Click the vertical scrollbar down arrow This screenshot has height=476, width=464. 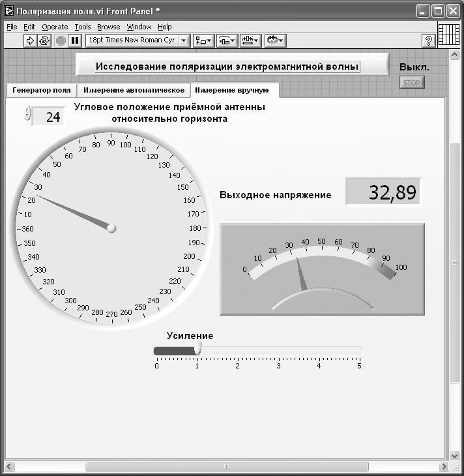(x=454, y=455)
